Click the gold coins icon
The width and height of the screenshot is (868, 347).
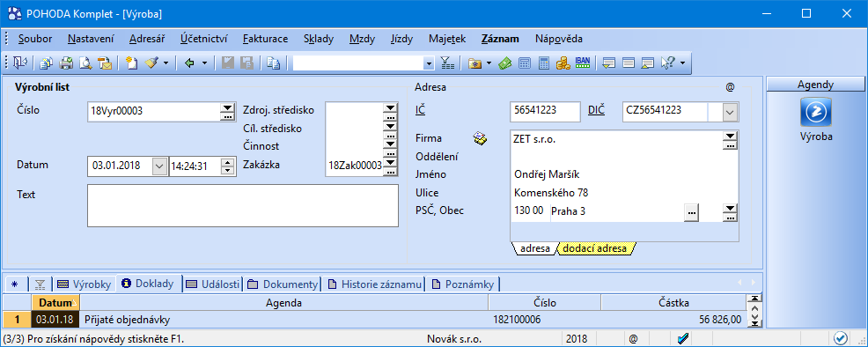coord(563,63)
